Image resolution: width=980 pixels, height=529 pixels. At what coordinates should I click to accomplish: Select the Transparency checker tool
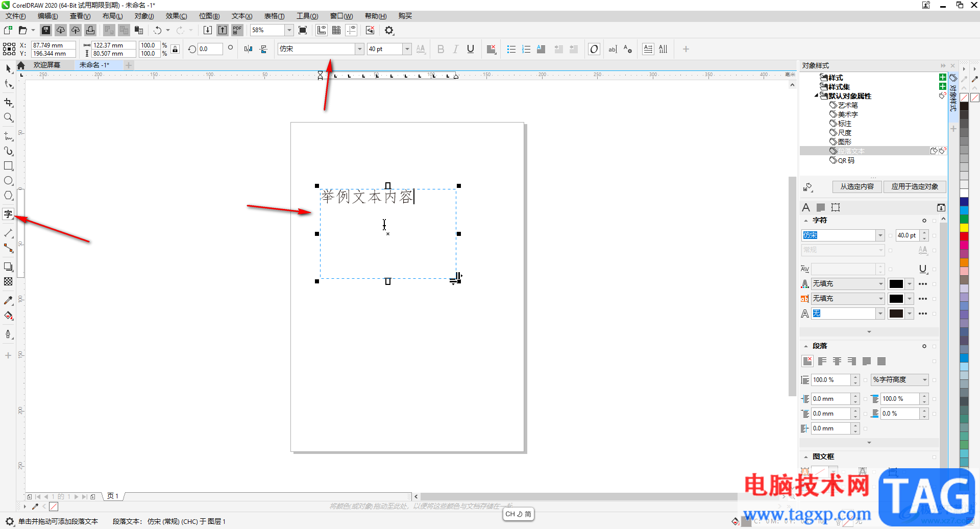point(8,281)
